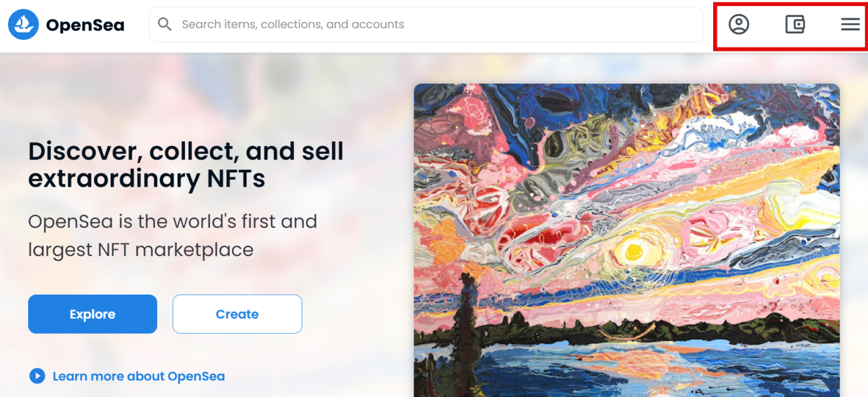
Task: Click the OpenSea wordmark text
Action: click(85, 25)
